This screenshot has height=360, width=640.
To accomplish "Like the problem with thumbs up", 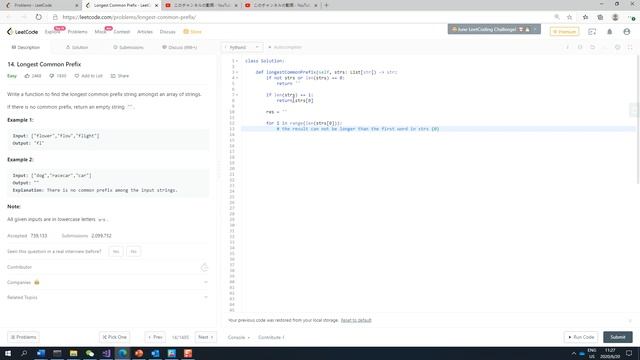I will click(33, 76).
